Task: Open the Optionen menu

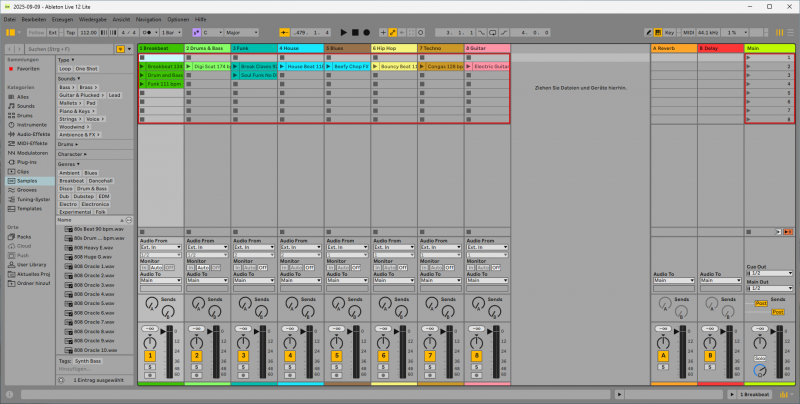Action: tap(178, 19)
